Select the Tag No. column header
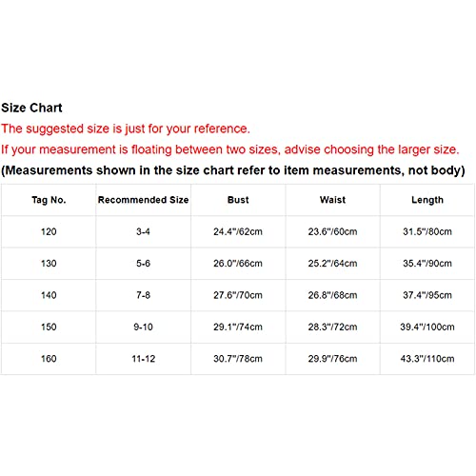Image resolution: width=476 pixels, height=476 pixels. tap(49, 200)
